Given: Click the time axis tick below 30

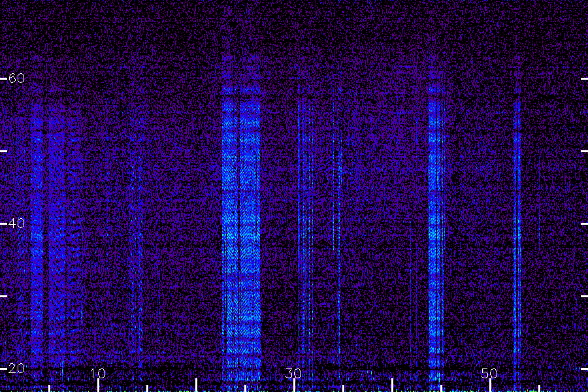Looking at the screenshot, I should click(295, 385).
